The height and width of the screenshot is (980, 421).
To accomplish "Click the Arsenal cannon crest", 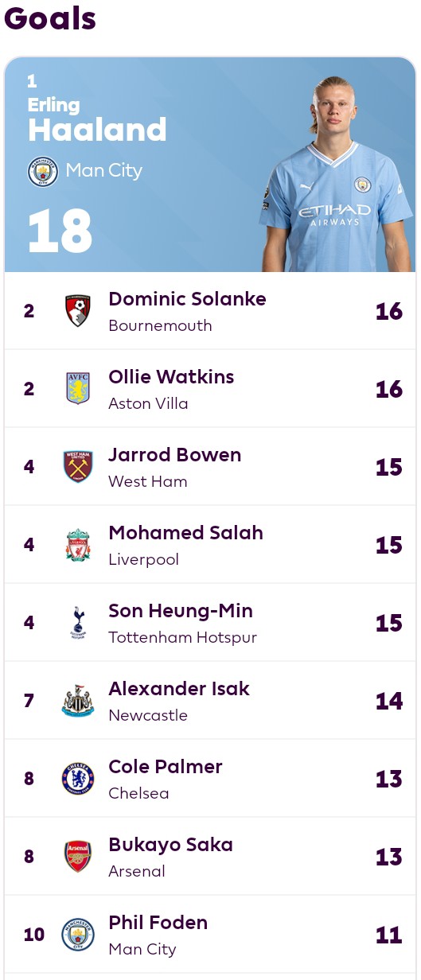I will click(x=78, y=857).
